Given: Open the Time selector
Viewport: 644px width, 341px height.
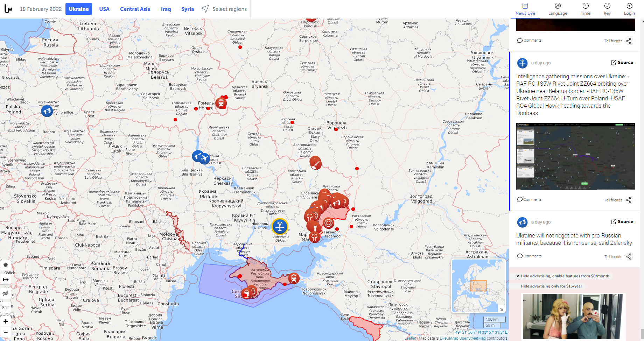Looking at the screenshot, I should [586, 9].
